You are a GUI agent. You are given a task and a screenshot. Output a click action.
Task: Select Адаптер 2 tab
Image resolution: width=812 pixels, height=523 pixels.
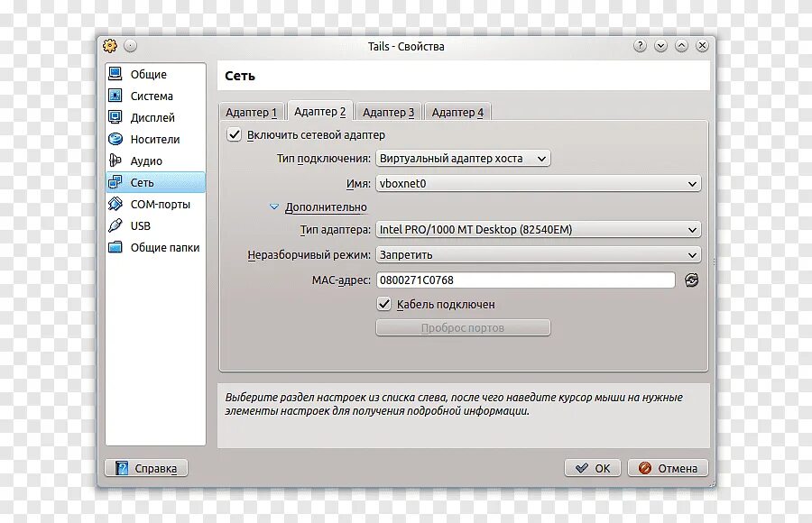[x=319, y=111]
